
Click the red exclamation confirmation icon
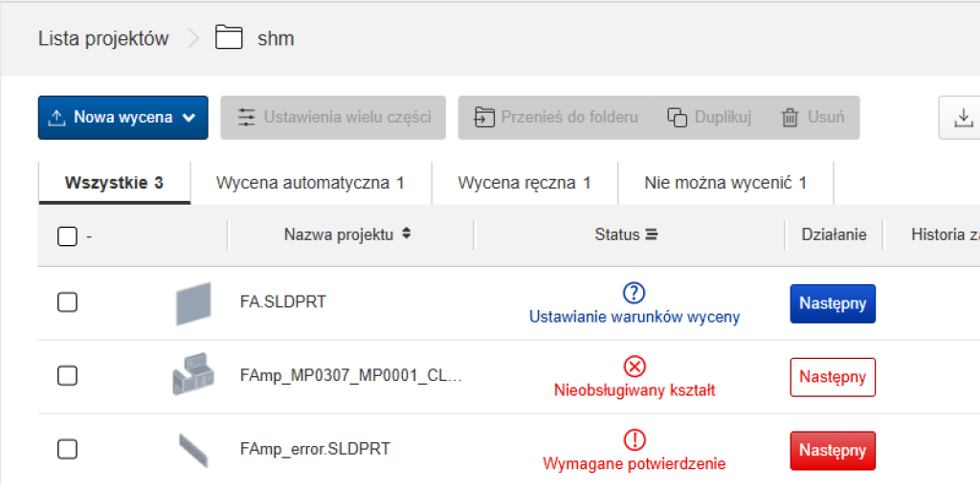click(635, 439)
